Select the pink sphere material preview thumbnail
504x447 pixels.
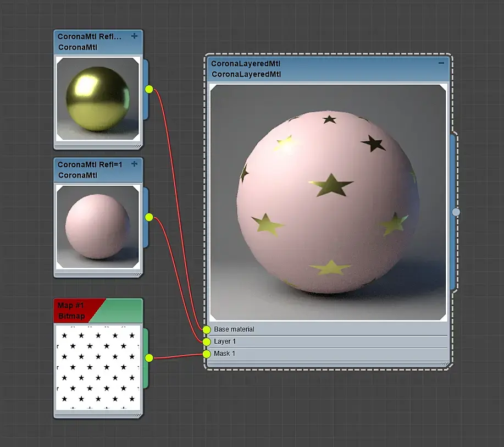98,227
